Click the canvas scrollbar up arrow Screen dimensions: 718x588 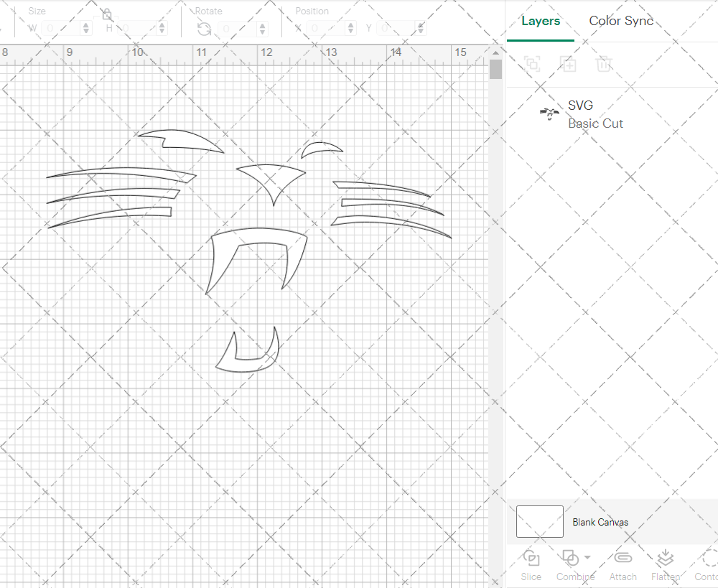pyautogui.click(x=495, y=52)
